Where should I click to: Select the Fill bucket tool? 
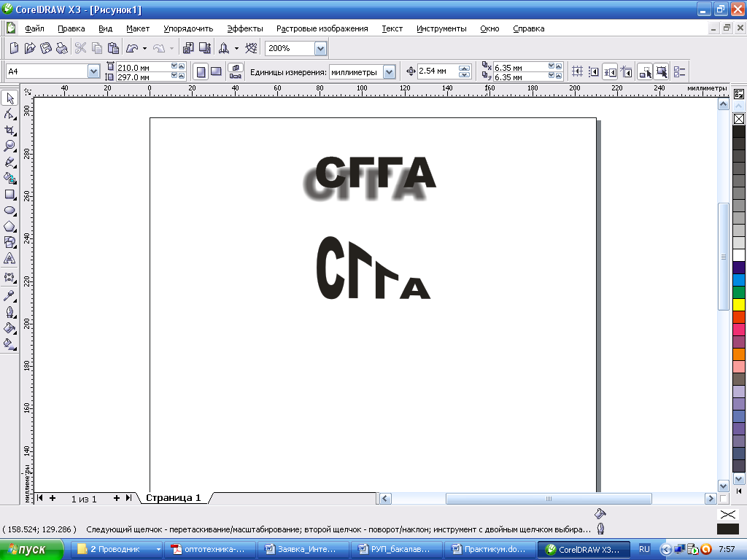[x=9, y=328]
